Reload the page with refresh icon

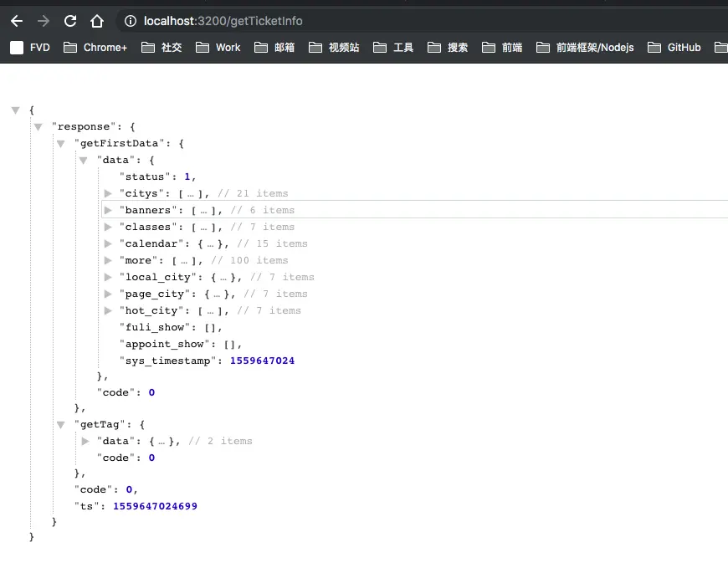70,21
